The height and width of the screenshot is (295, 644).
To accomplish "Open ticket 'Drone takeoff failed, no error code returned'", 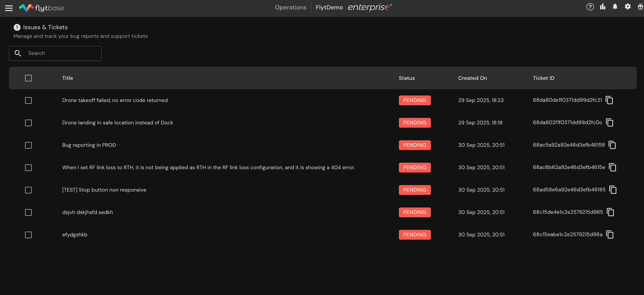I will click(115, 100).
